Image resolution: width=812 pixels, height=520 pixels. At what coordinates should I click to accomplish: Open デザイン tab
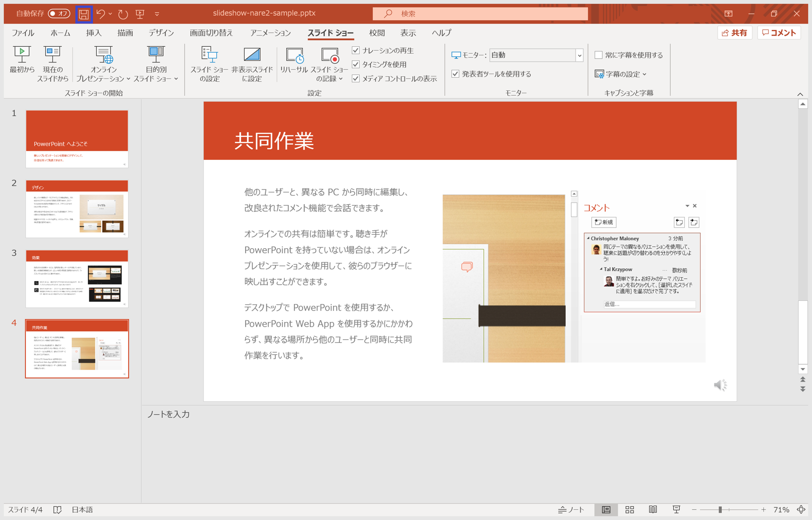(x=161, y=33)
